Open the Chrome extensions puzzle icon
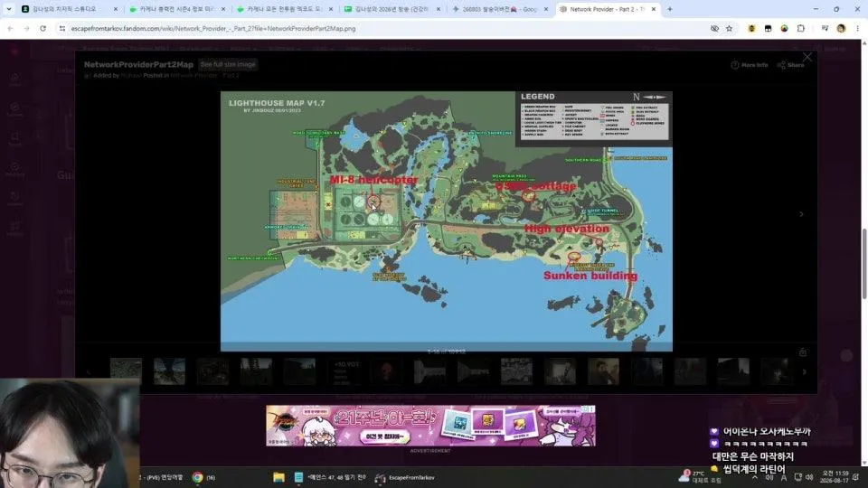Image resolution: width=868 pixels, height=488 pixels. (800, 28)
